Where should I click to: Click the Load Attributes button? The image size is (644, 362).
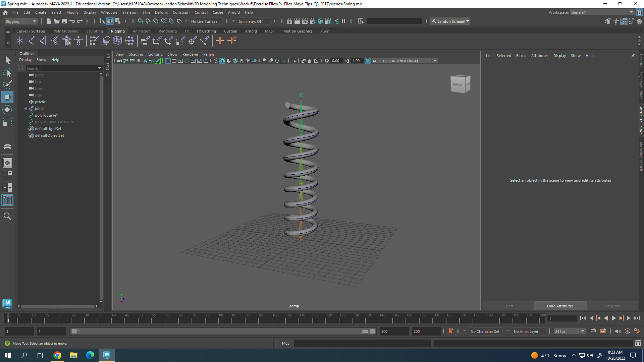coord(560,306)
